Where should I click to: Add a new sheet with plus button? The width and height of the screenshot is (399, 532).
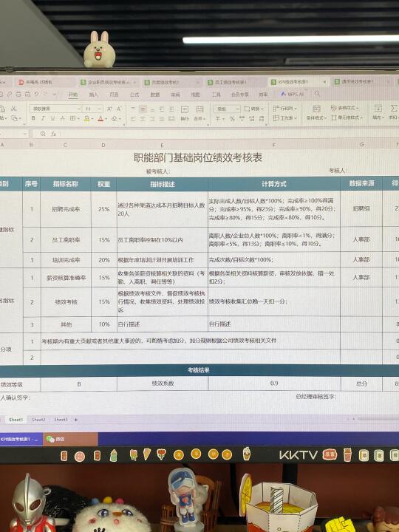point(76,420)
